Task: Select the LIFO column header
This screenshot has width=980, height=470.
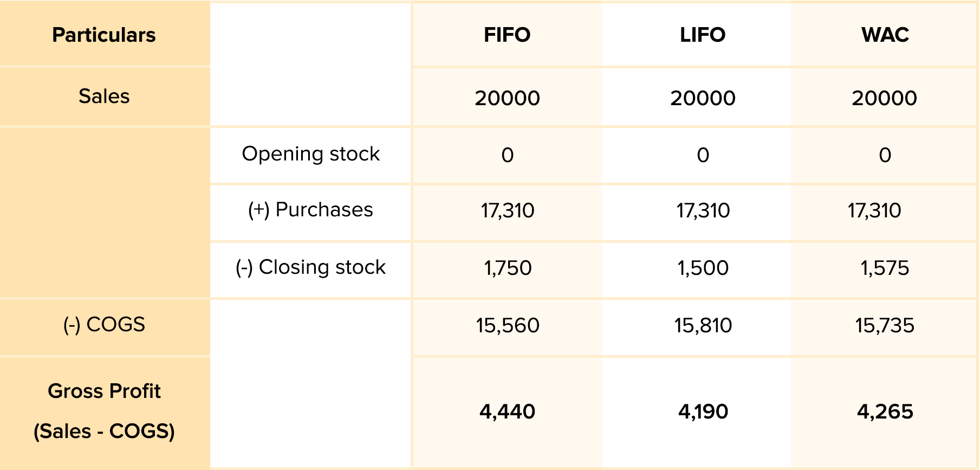Action: (x=703, y=35)
